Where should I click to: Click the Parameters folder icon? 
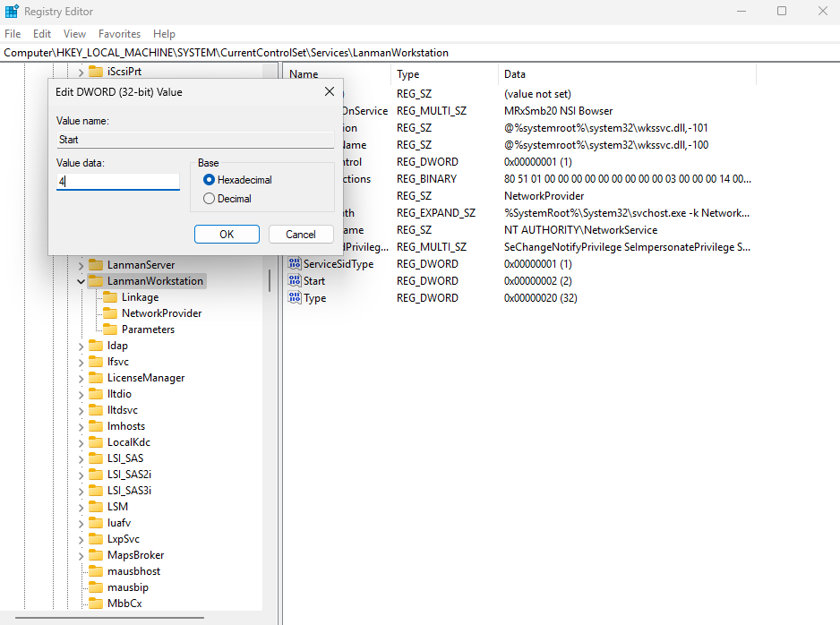110,329
